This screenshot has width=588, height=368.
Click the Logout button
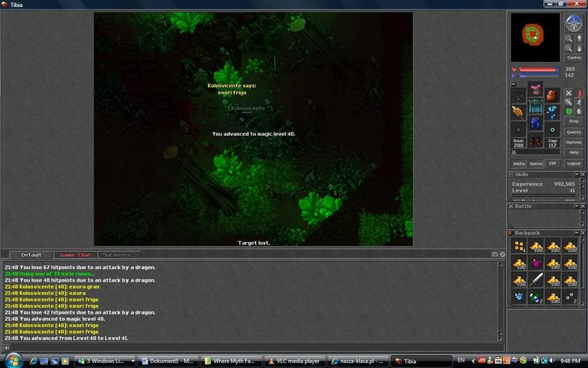(x=574, y=163)
